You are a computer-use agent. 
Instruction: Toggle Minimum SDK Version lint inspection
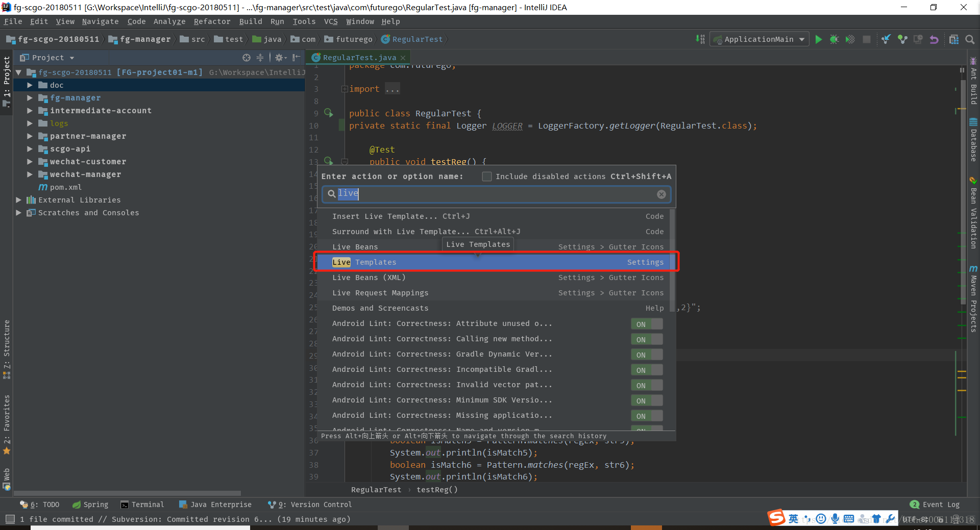[x=647, y=400]
